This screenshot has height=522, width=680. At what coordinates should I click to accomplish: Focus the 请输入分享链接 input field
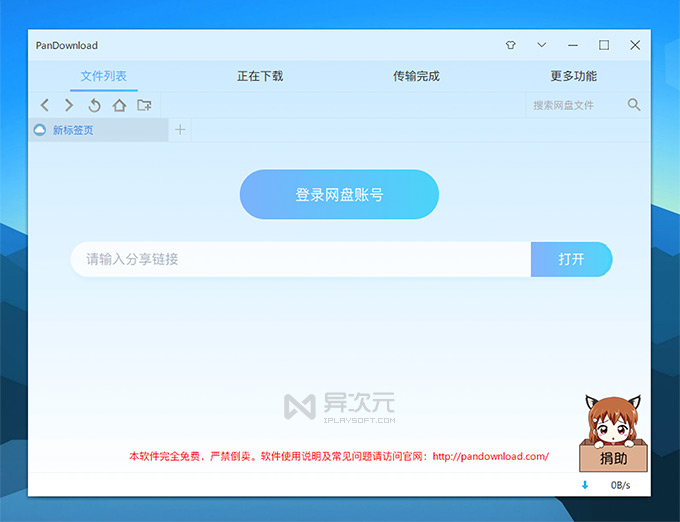click(x=301, y=259)
